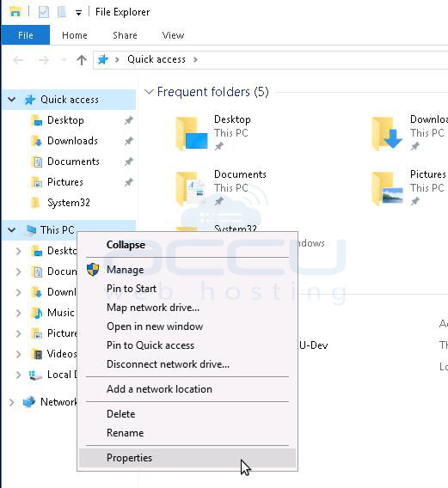The width and height of the screenshot is (448, 488).
Task: Select Desktop under Quick access in sidebar
Action: click(65, 120)
